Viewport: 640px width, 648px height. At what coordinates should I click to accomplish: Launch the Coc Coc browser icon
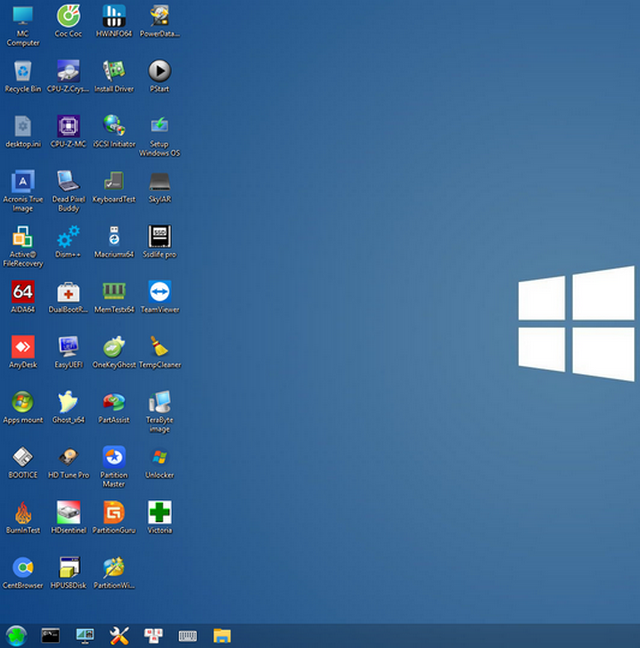point(68,21)
